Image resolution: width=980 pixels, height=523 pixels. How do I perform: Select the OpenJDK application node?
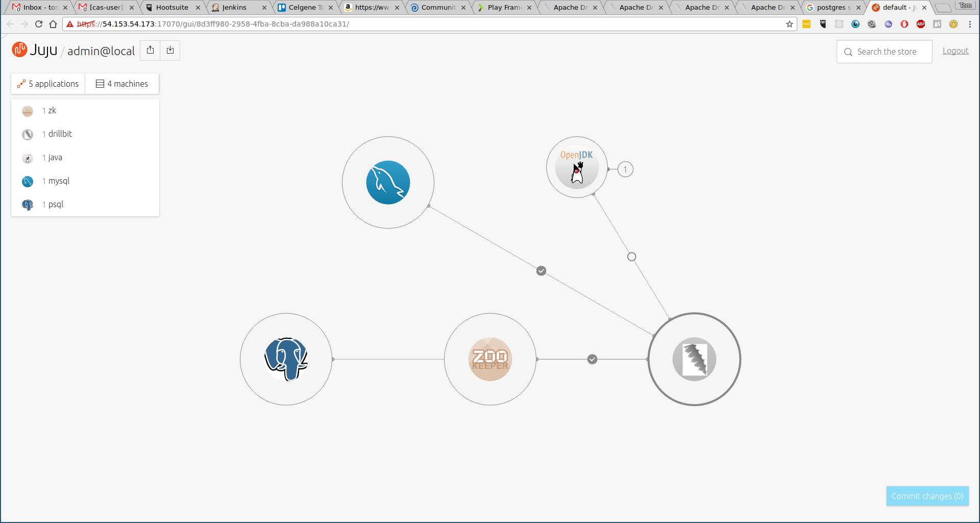(x=577, y=167)
